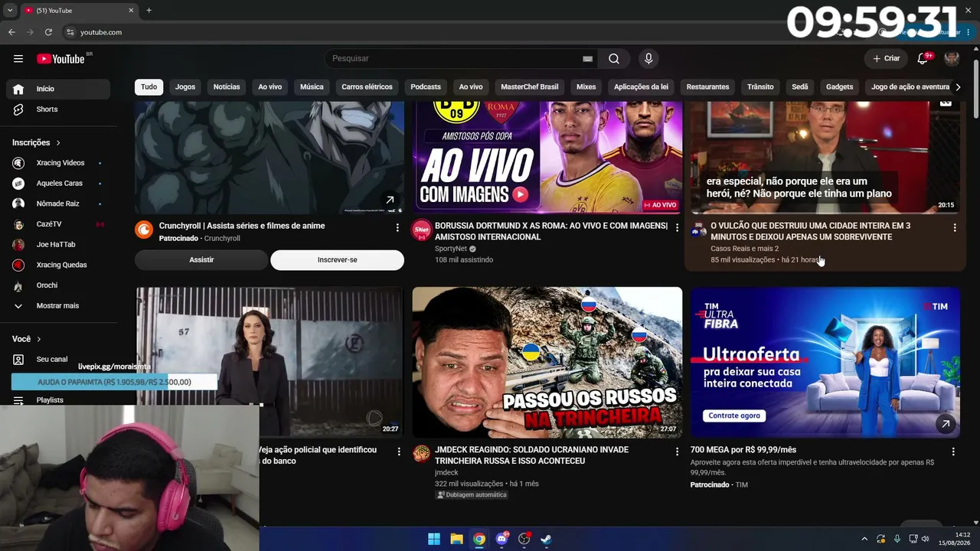This screenshot has height=551, width=980.
Task: Open the notifications bell
Action: coord(923,59)
